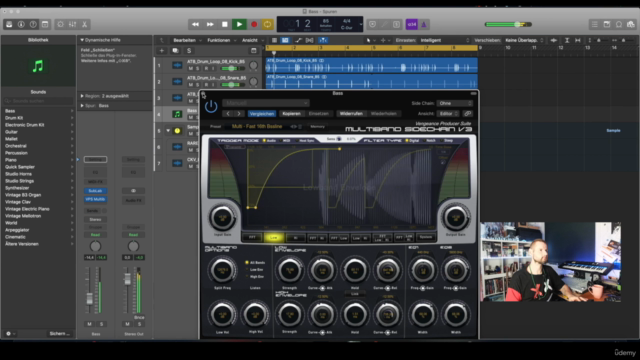Toggle the grid view icon in tracks toolbar
The image size is (640, 360).
[x=285, y=40]
